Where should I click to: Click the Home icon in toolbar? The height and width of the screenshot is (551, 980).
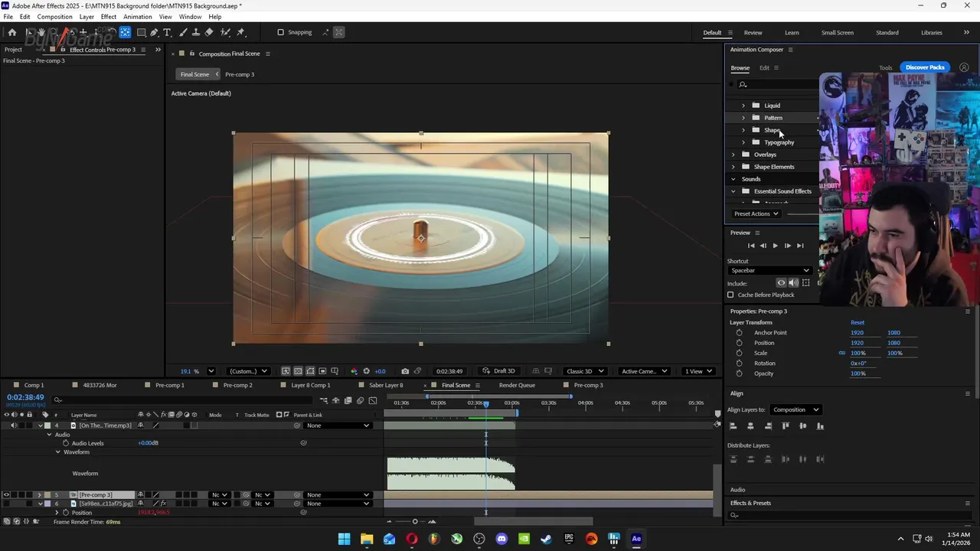click(x=11, y=32)
